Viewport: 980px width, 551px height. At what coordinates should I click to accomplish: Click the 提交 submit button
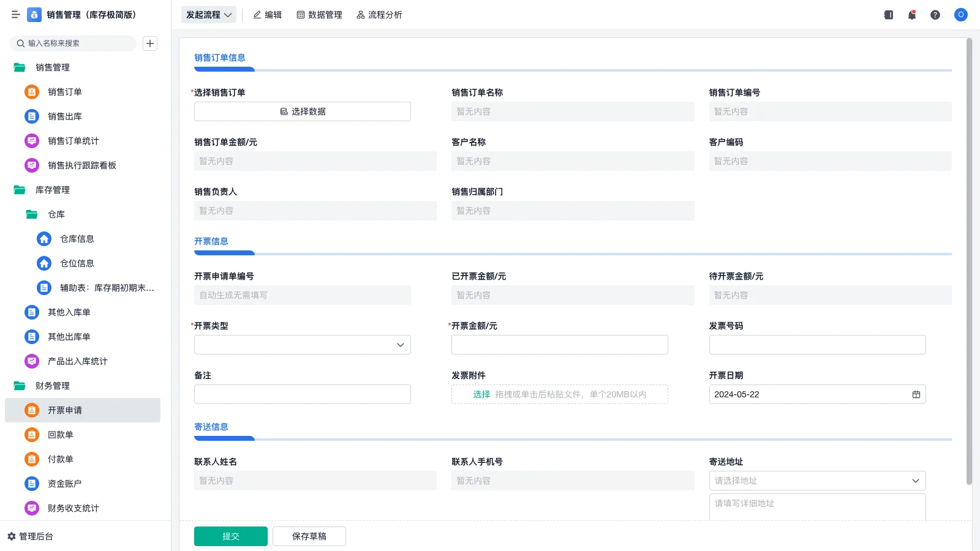pos(230,536)
